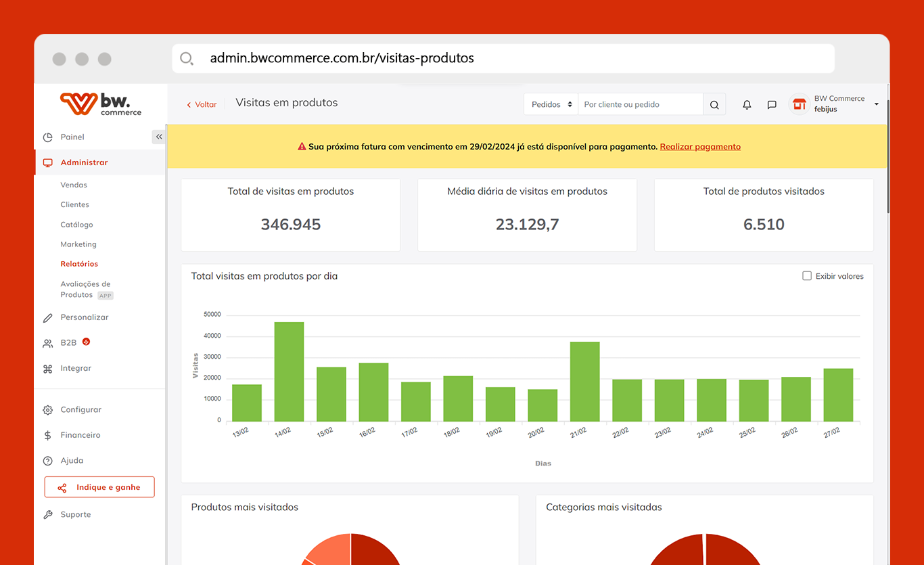Click the 14/02 bar in chart
The image size is (924, 565).
coord(289,371)
